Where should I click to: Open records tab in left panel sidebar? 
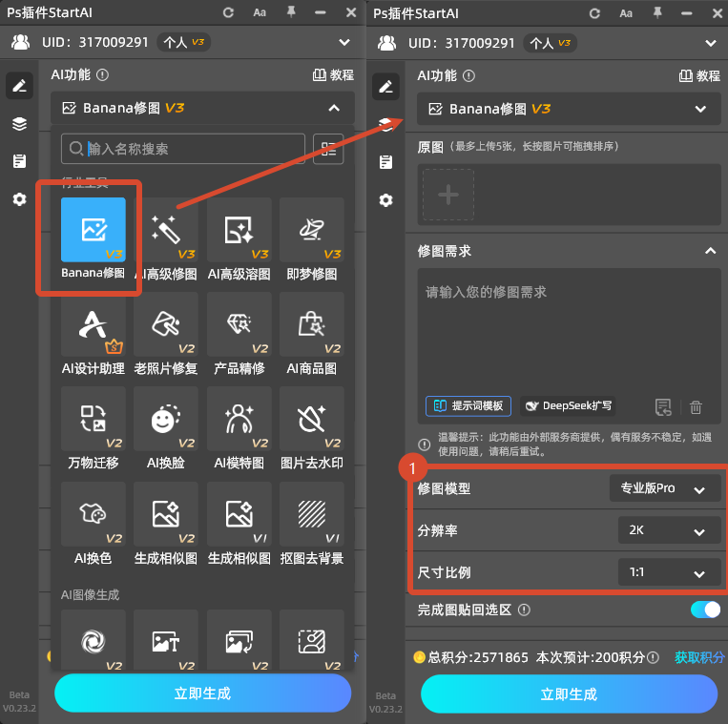click(x=19, y=161)
